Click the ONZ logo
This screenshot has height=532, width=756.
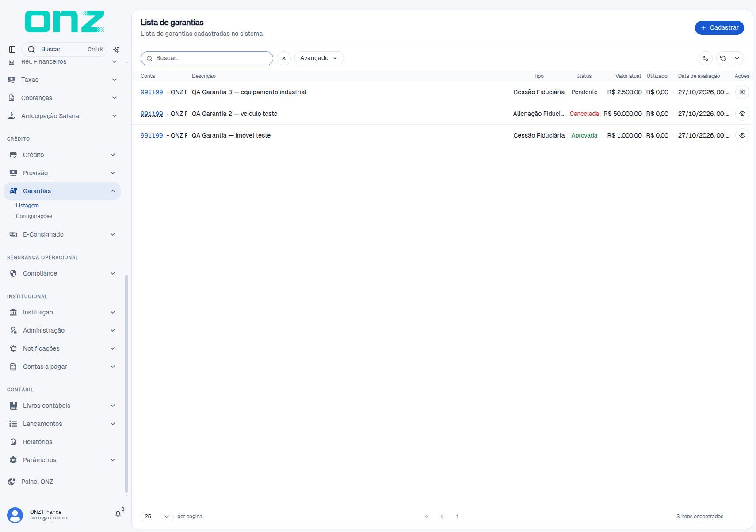64,22
